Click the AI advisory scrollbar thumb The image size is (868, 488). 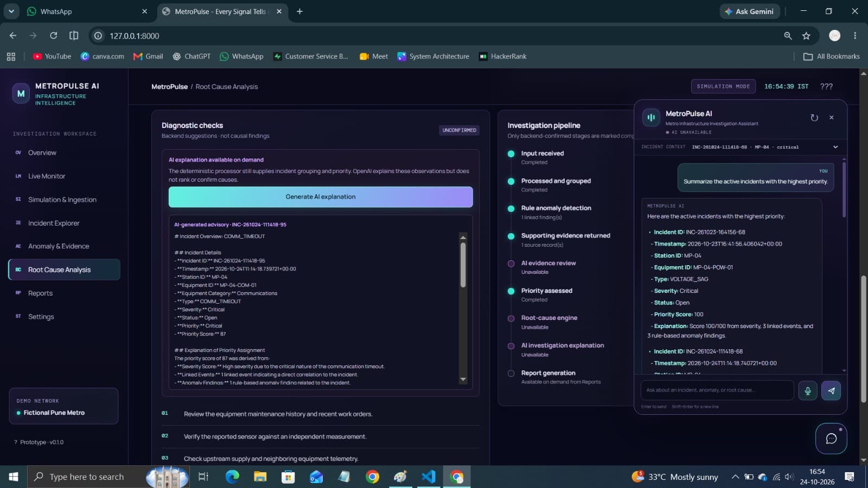[x=463, y=265]
